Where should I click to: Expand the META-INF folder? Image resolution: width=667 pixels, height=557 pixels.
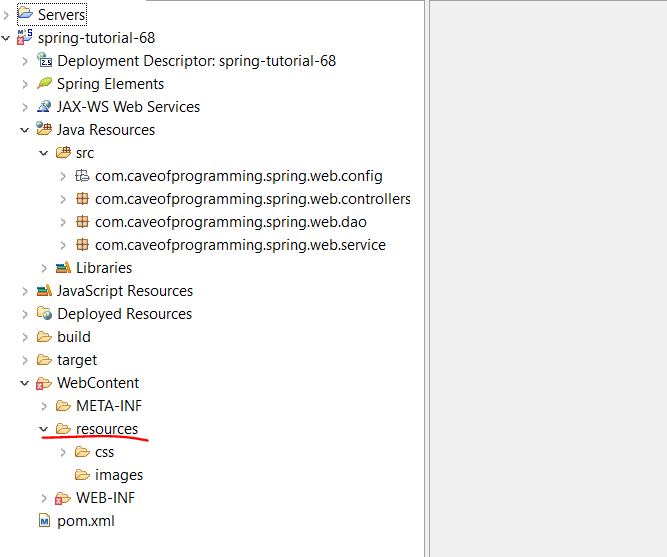(x=44, y=406)
